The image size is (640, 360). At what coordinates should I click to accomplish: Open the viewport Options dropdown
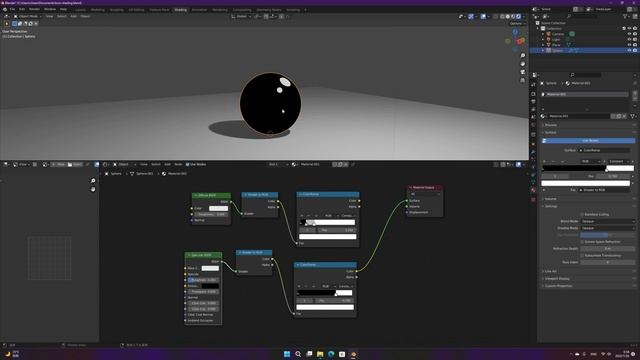click(x=518, y=24)
